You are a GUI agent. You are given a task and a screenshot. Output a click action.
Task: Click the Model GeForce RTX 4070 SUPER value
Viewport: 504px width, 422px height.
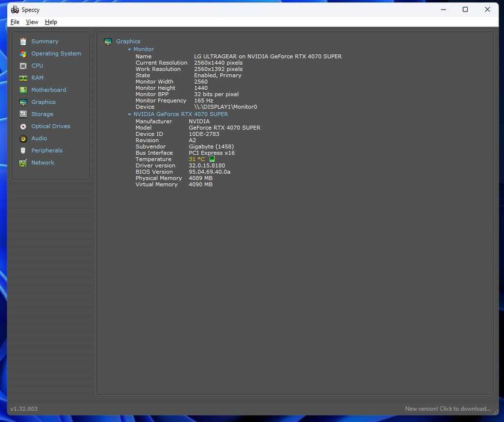(x=225, y=128)
